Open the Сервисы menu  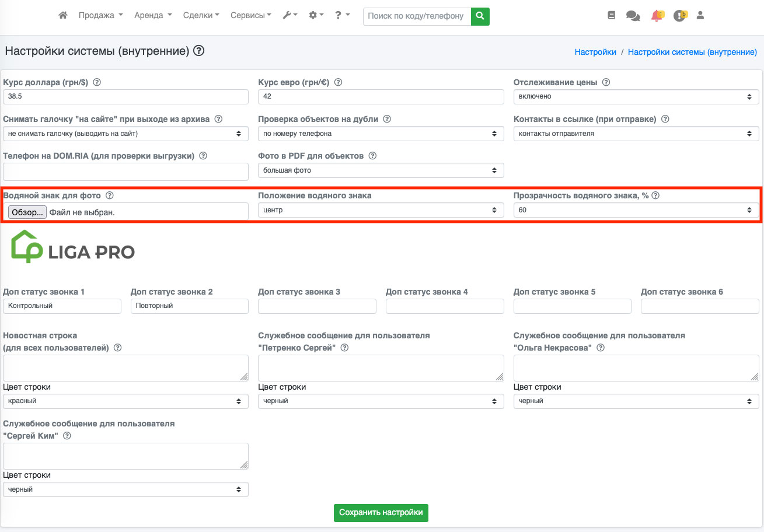[x=250, y=16]
